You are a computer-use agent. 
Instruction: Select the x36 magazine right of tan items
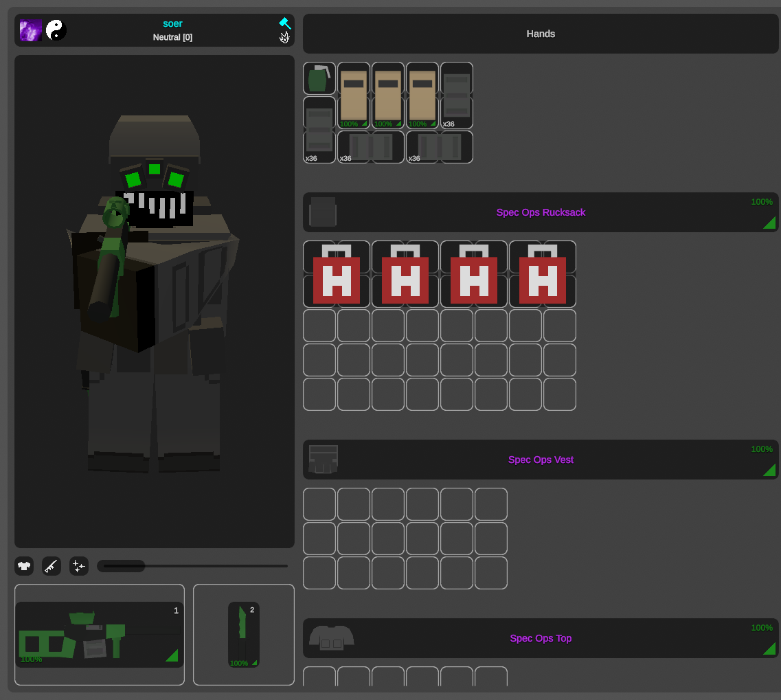457,95
